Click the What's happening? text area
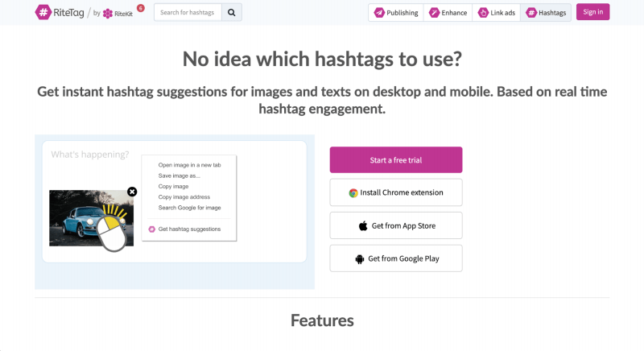 (x=90, y=155)
